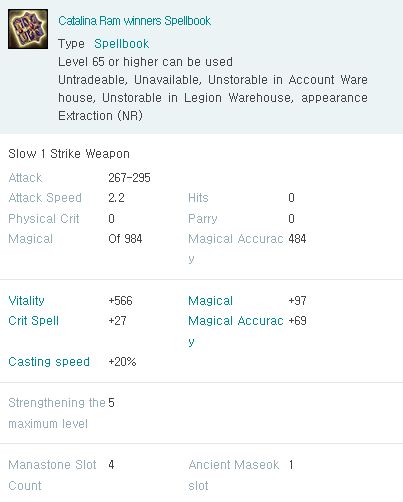Screen dimensions: 403x502
Task: Click the Ancient Maseok slot label
Action: (x=234, y=475)
